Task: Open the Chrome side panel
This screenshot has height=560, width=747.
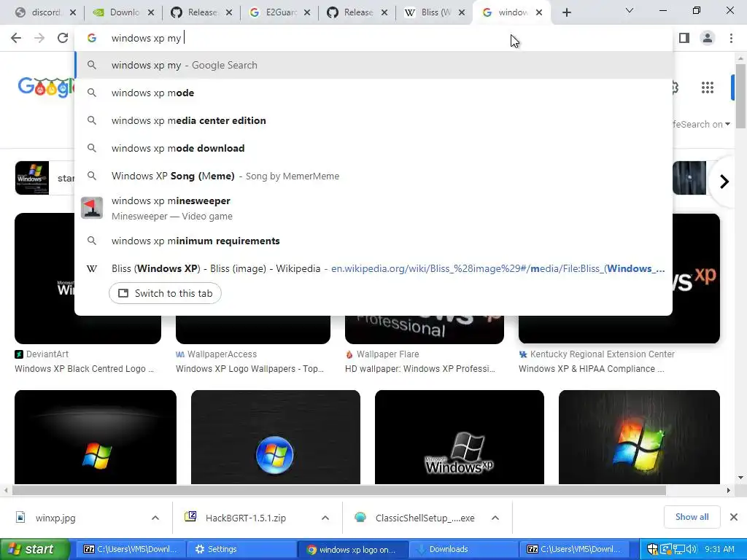Action: pos(684,38)
